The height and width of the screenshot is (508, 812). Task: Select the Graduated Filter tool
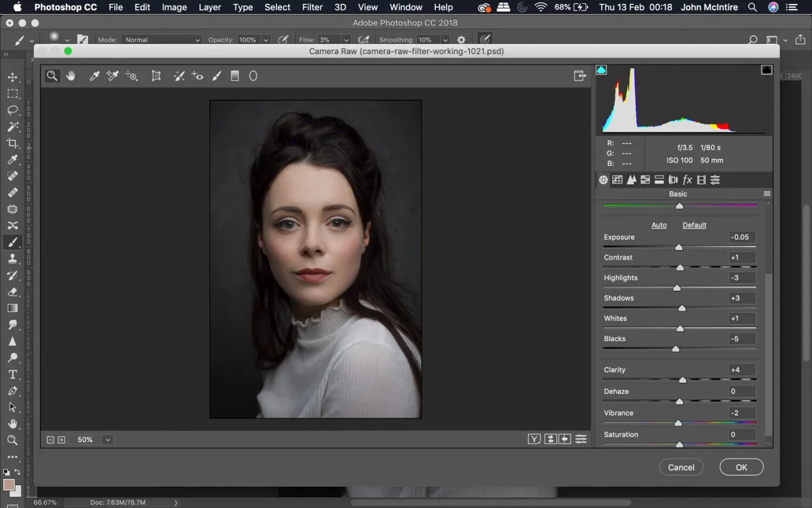[235, 76]
